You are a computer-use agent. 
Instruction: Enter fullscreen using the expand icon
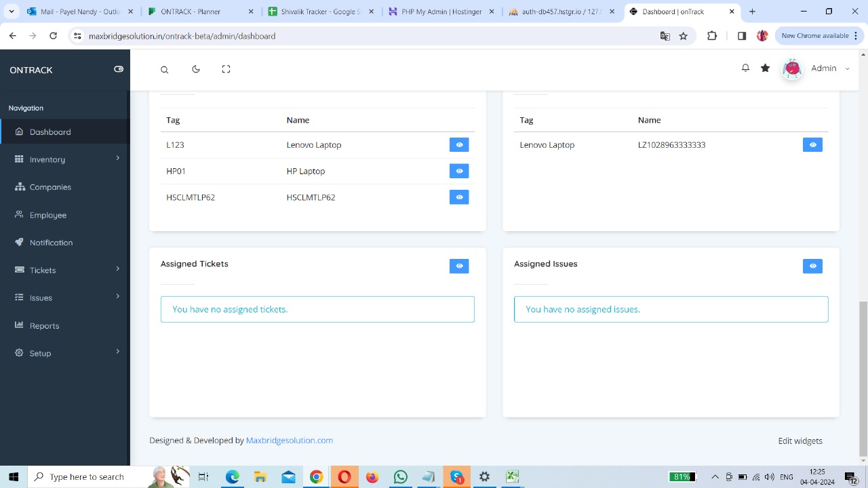tap(226, 69)
